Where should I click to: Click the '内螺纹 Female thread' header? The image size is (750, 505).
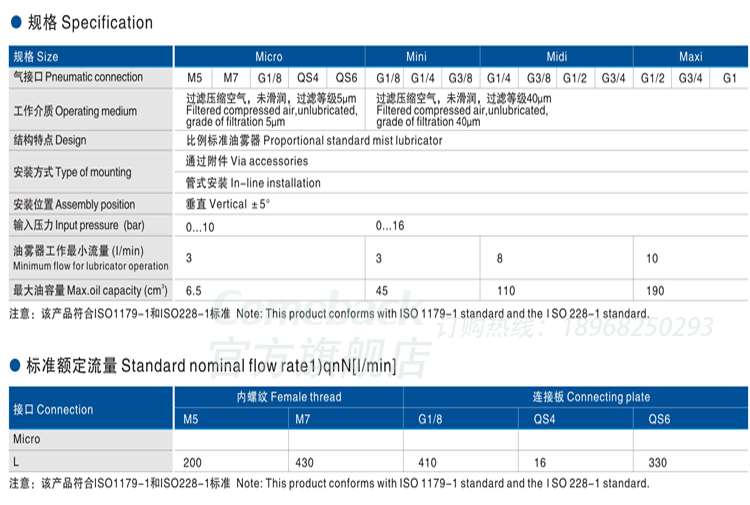(x=289, y=396)
